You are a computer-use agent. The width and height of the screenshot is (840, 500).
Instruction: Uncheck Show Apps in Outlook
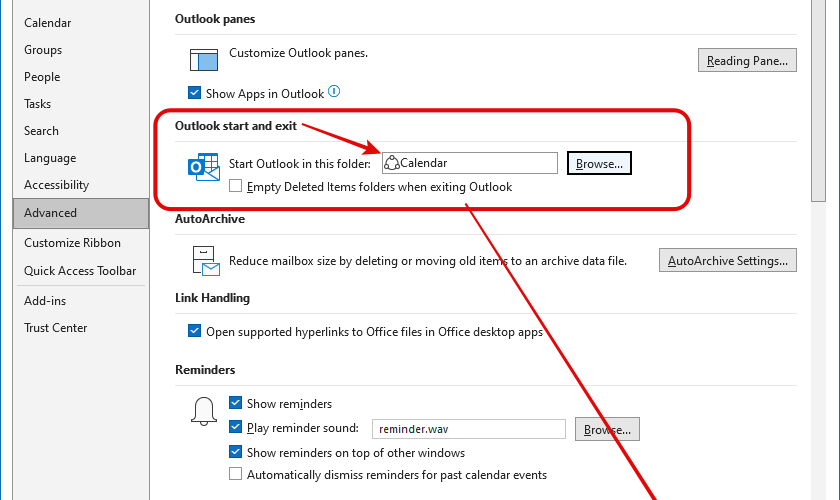(x=194, y=93)
